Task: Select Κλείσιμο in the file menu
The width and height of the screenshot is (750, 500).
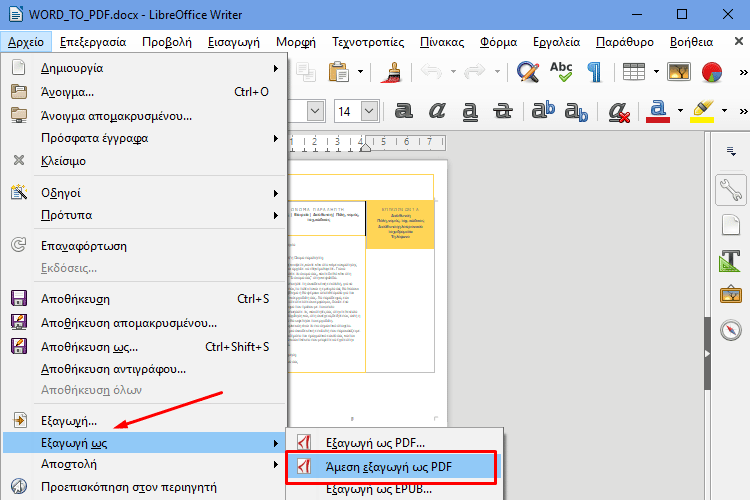Action: click(x=144, y=161)
